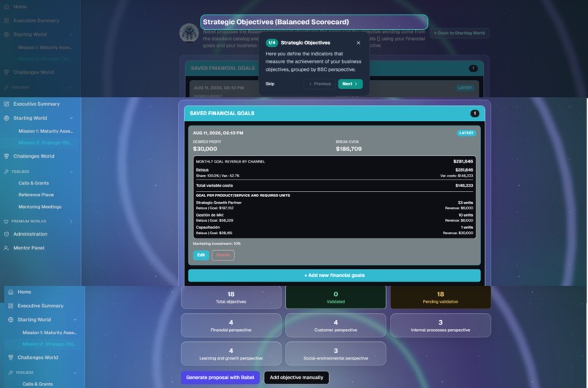Filter by 3 Internal processes perspective card
Image resolution: width=588 pixels, height=388 pixels.
(x=441, y=325)
